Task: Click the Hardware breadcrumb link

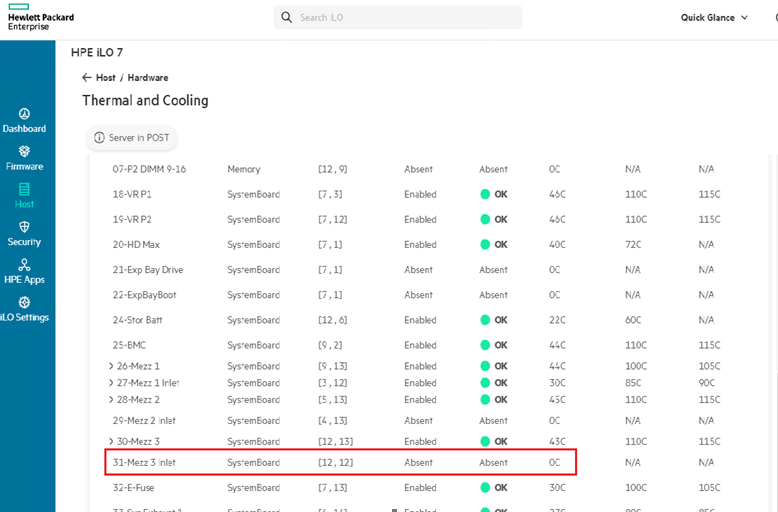Action: click(148, 77)
